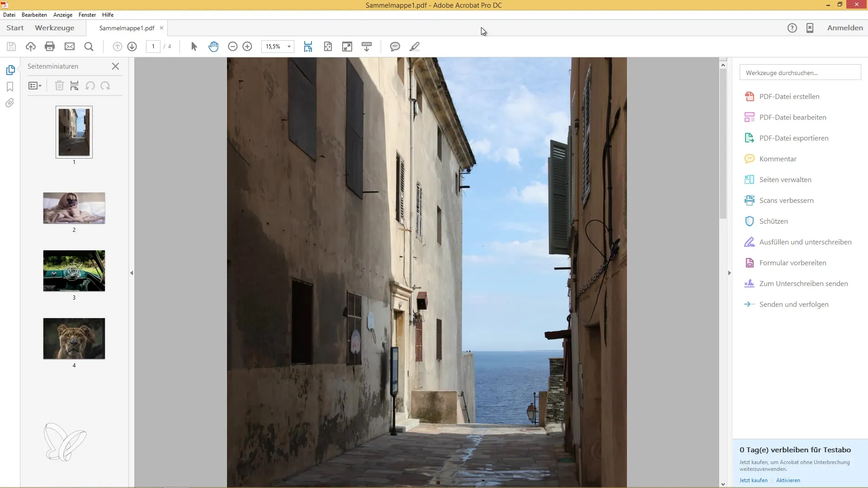This screenshot has width=868, height=488.
Task: Click fit one full page icon
Action: coord(328,47)
